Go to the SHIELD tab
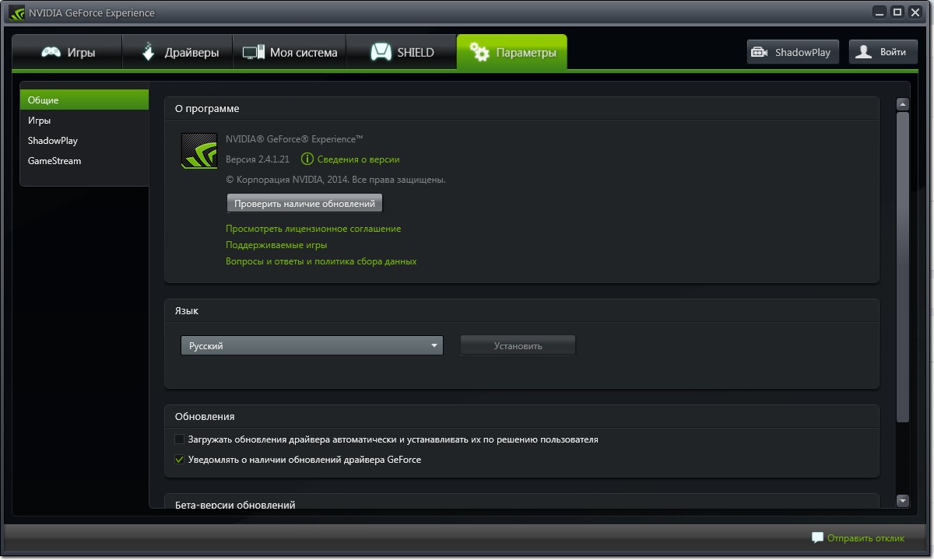 click(x=401, y=53)
